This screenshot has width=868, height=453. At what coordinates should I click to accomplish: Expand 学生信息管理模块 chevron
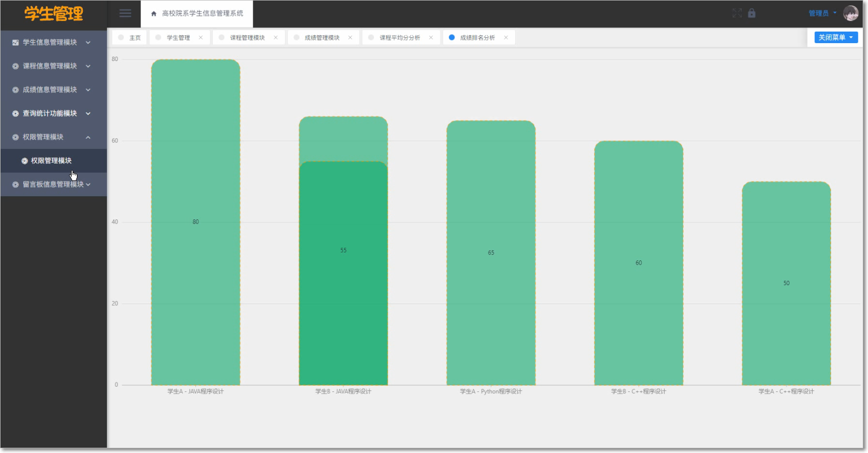pyautogui.click(x=88, y=43)
